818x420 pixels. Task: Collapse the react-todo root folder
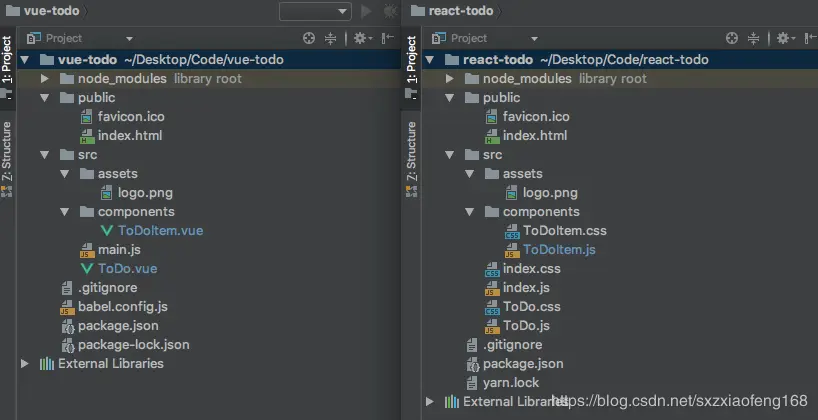429,59
